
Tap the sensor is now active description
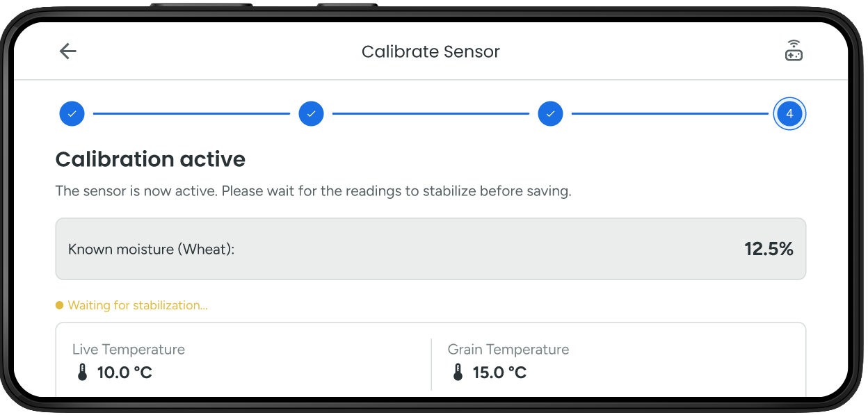click(x=313, y=191)
